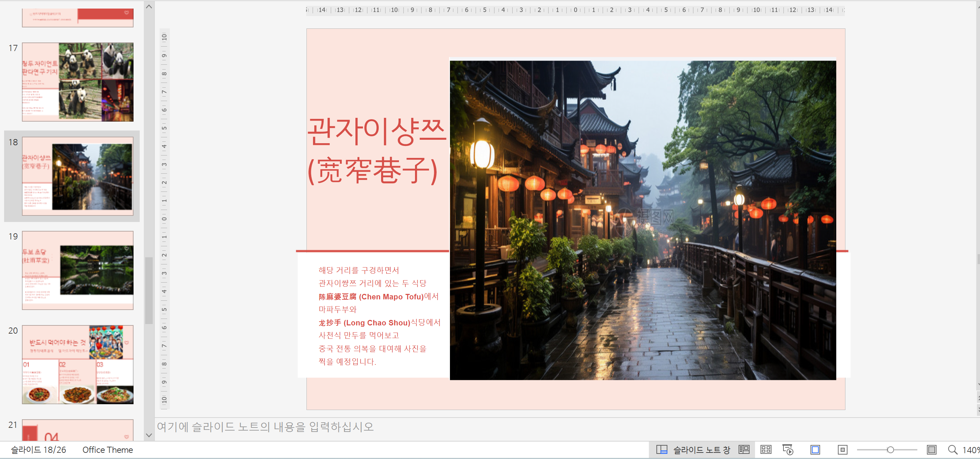Select slide 21 thumbnail
This screenshot has width=980, height=459.
tap(78, 430)
